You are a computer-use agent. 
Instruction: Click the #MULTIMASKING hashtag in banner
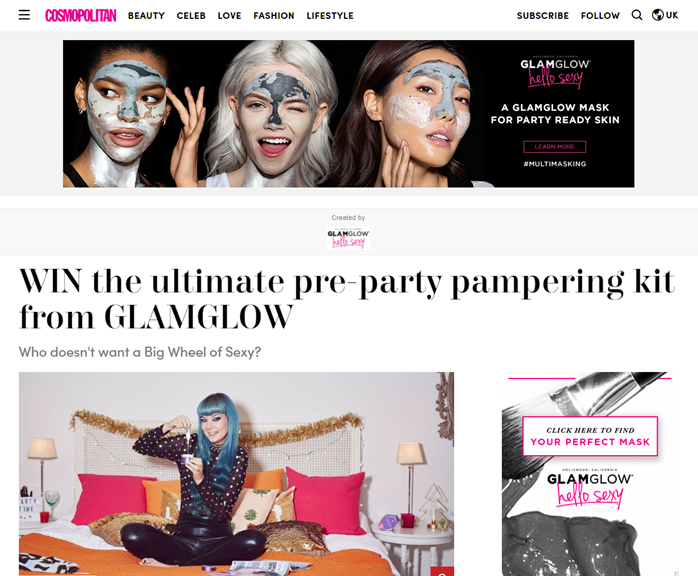(555, 164)
